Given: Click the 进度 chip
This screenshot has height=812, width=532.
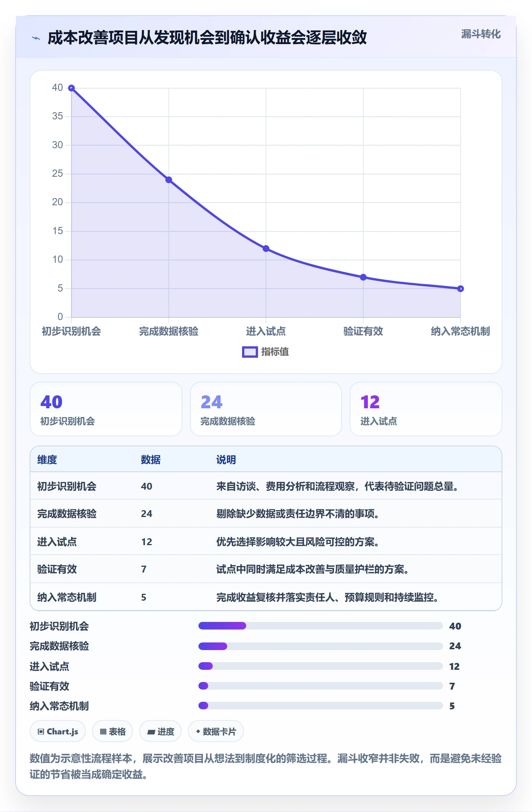Looking at the screenshot, I should coord(160,731).
